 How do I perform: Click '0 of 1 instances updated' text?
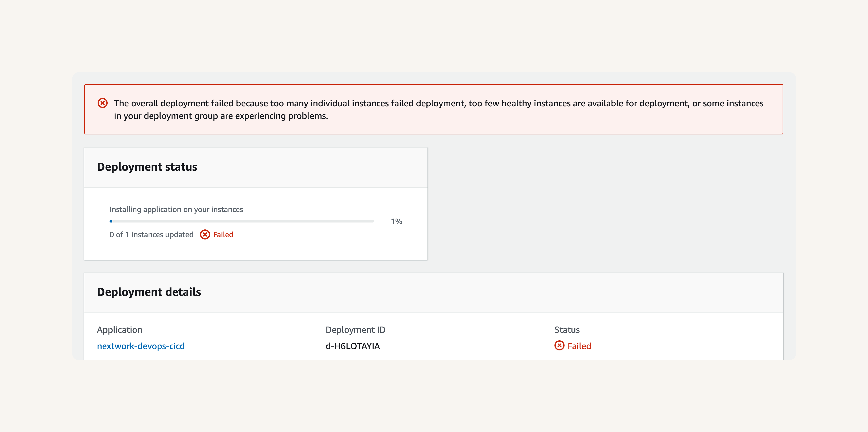pyautogui.click(x=151, y=234)
